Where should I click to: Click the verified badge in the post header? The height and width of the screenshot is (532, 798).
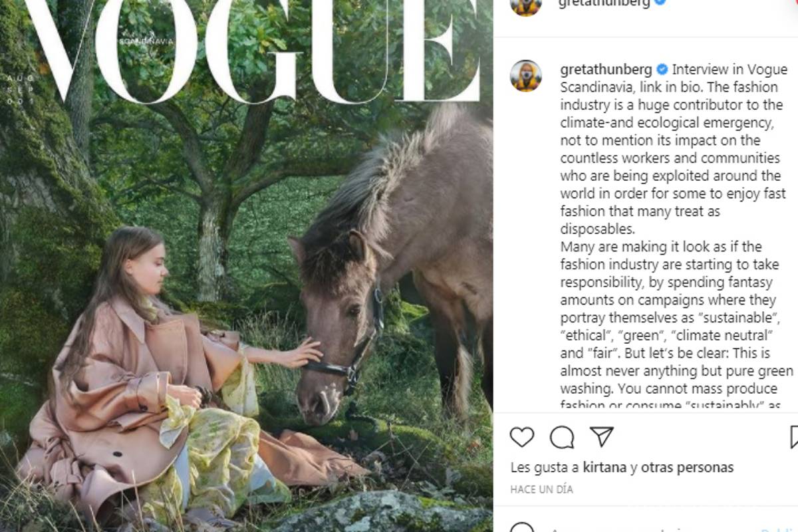(660, 3)
